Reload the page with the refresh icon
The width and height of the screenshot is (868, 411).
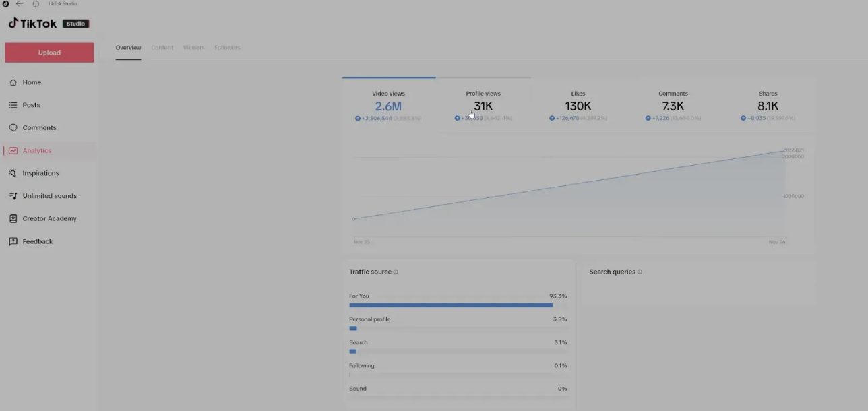[x=36, y=4]
